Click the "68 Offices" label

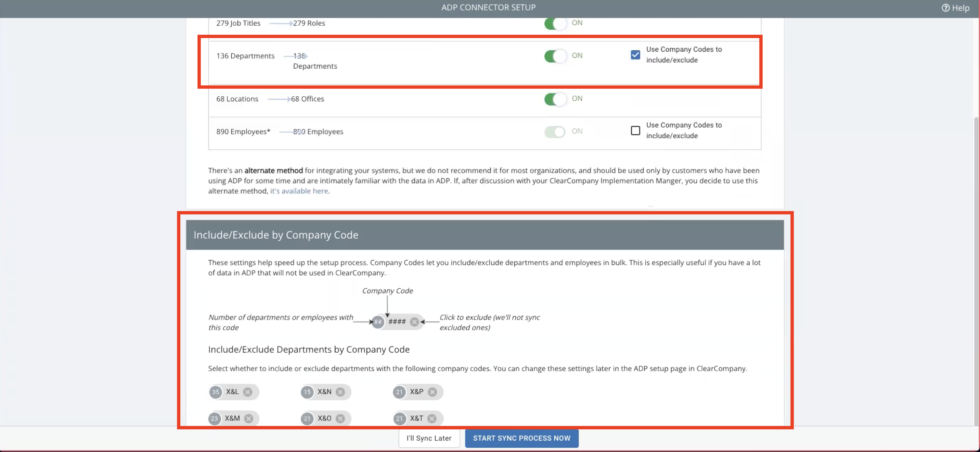point(307,99)
